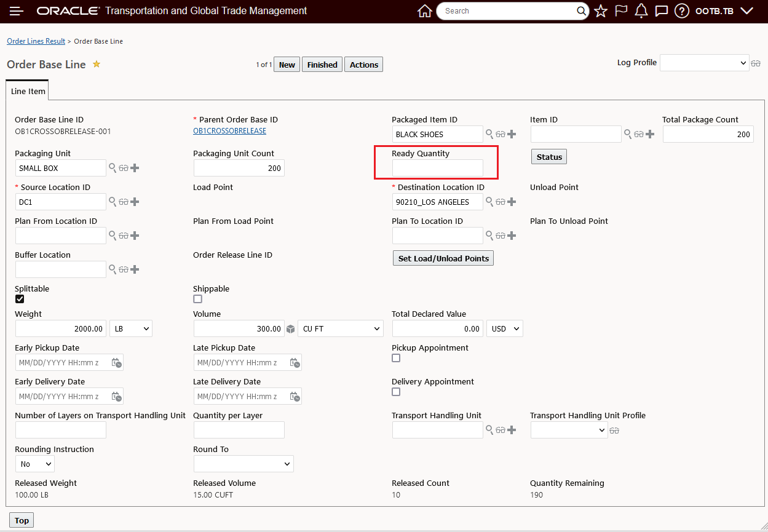Search Packaged Item ID magnifier
This screenshot has width=768, height=532.
tap(489, 134)
